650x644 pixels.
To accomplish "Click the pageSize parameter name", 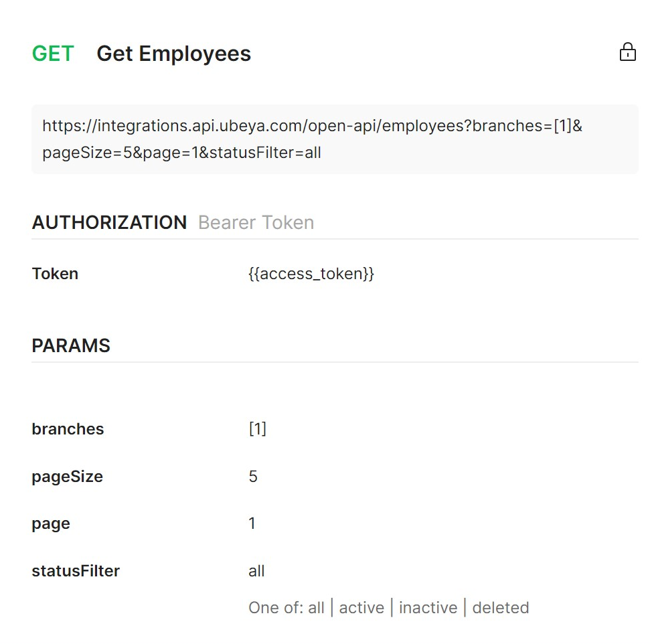I will tap(67, 477).
